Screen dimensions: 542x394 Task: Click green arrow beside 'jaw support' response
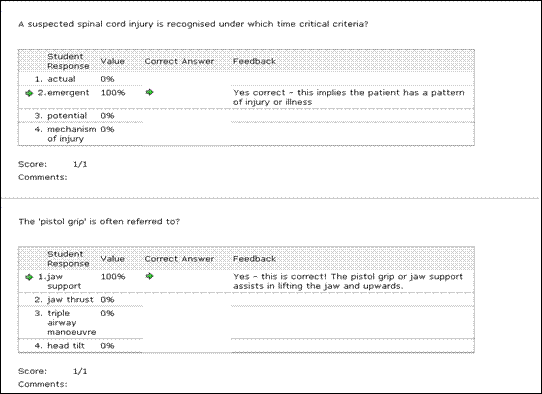(29, 277)
